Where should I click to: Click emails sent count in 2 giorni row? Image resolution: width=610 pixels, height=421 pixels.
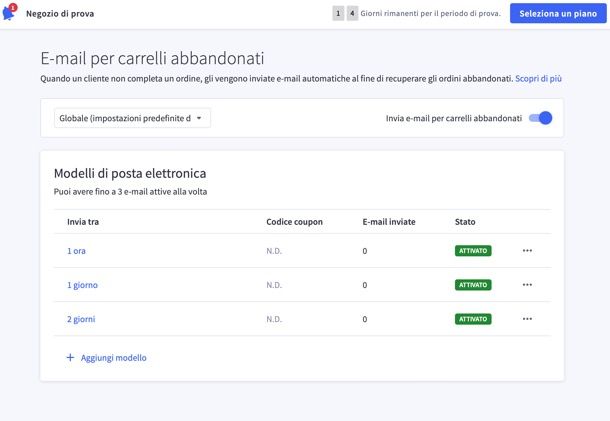pyautogui.click(x=365, y=319)
